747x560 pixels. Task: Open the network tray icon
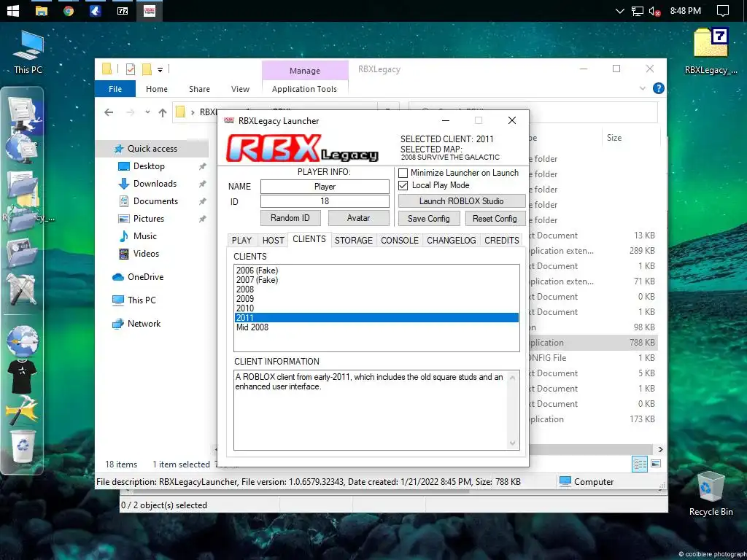[x=638, y=11]
